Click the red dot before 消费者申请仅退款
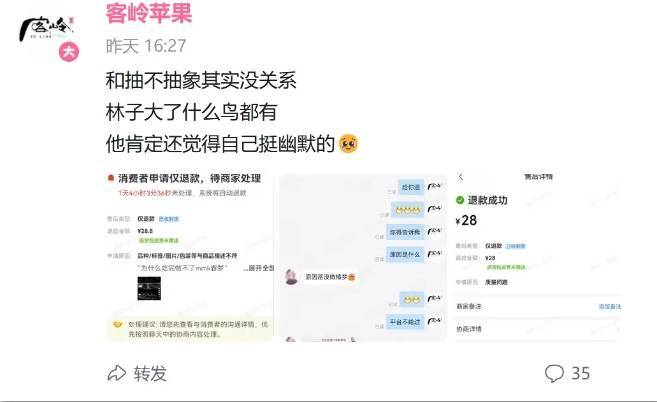Viewport: 657px width, 402px height. [111, 178]
